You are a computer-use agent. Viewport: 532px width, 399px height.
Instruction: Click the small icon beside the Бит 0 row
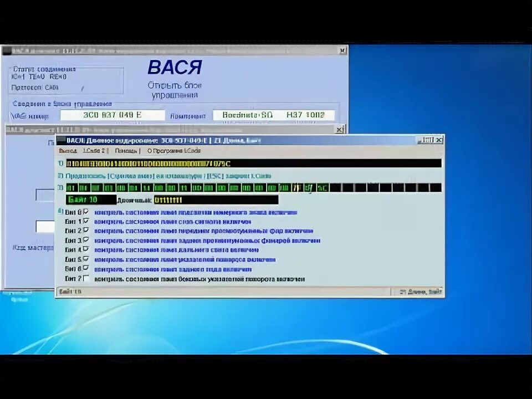pos(60,211)
